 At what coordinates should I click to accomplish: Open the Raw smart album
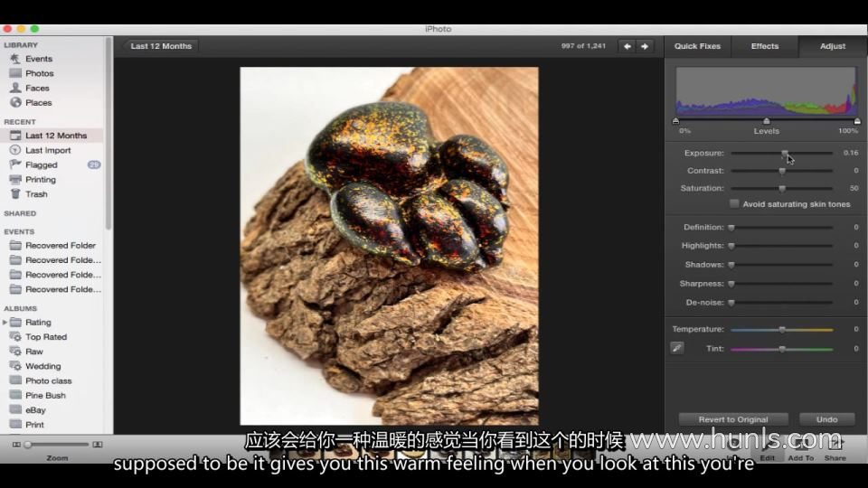pyautogui.click(x=33, y=352)
